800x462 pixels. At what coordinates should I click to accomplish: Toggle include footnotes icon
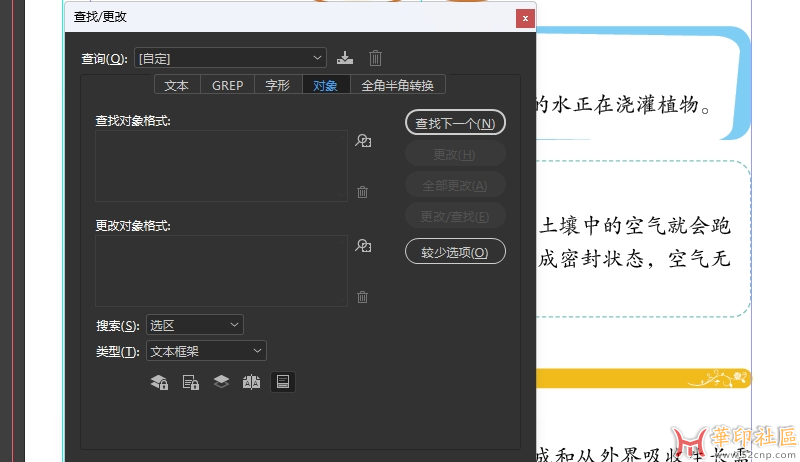pos(283,382)
